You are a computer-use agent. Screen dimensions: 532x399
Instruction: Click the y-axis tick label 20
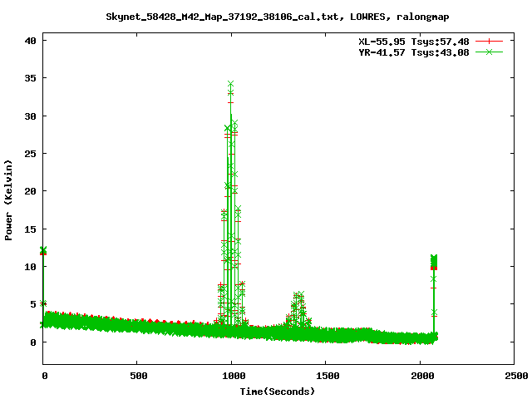coord(31,191)
